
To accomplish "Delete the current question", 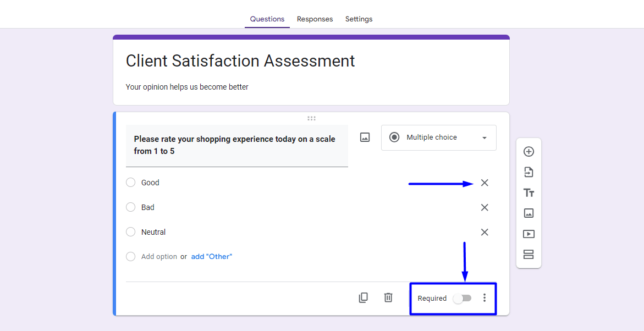I will pyautogui.click(x=388, y=297).
